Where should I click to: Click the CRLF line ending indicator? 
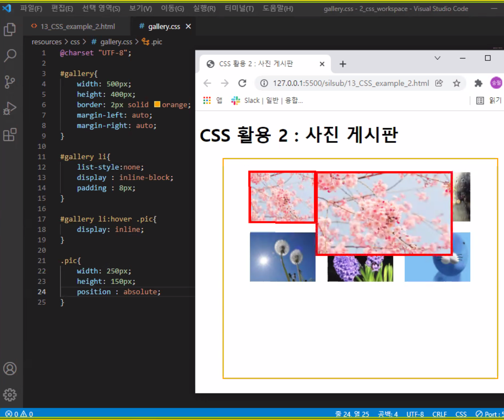coord(439,414)
